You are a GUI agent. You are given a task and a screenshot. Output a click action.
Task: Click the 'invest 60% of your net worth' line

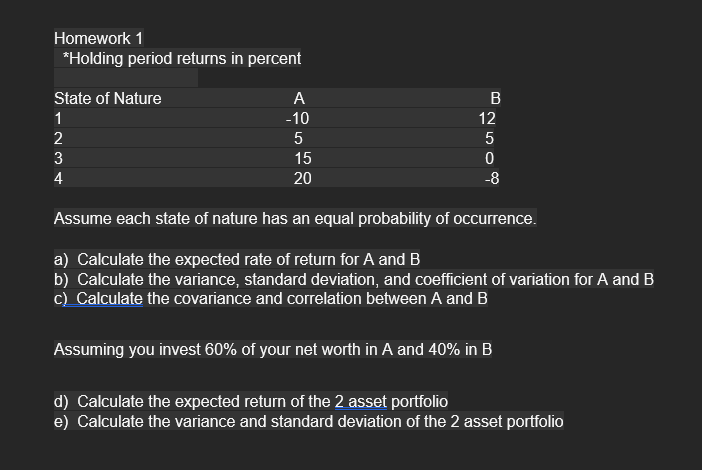click(x=272, y=350)
